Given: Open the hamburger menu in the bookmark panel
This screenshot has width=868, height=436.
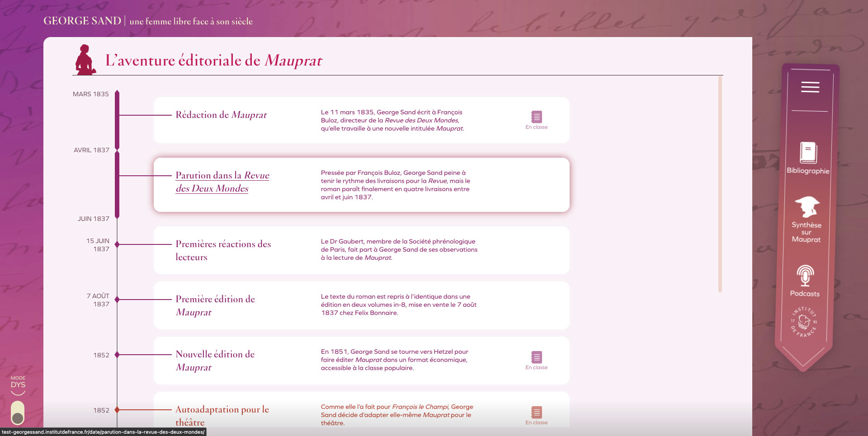Looking at the screenshot, I should (x=810, y=87).
